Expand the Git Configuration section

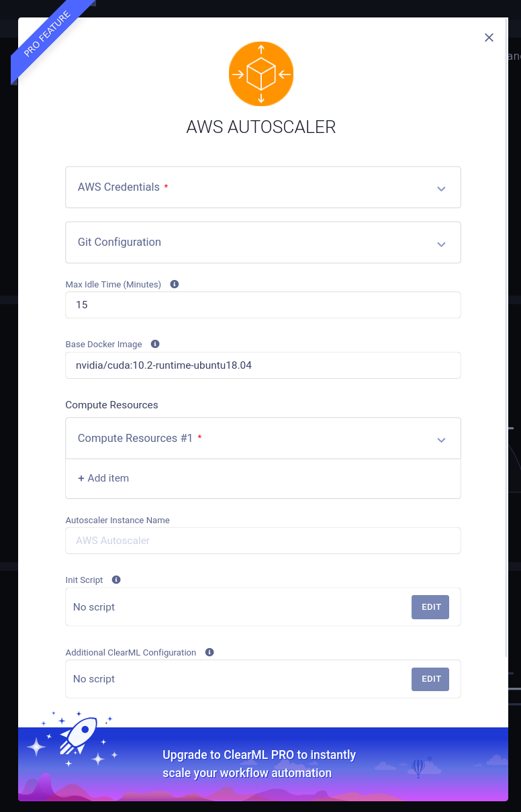(263, 242)
